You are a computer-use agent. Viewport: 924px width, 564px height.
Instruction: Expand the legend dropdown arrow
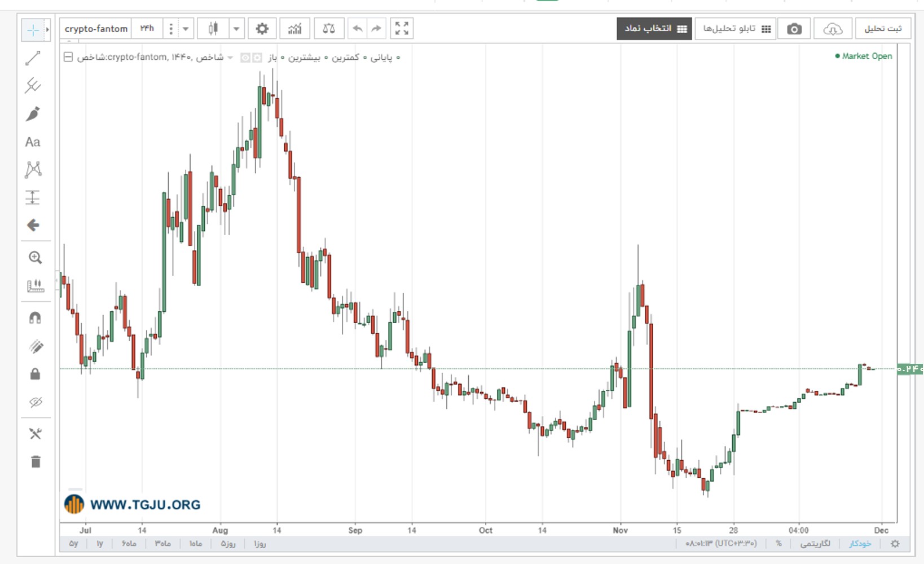pyautogui.click(x=230, y=58)
